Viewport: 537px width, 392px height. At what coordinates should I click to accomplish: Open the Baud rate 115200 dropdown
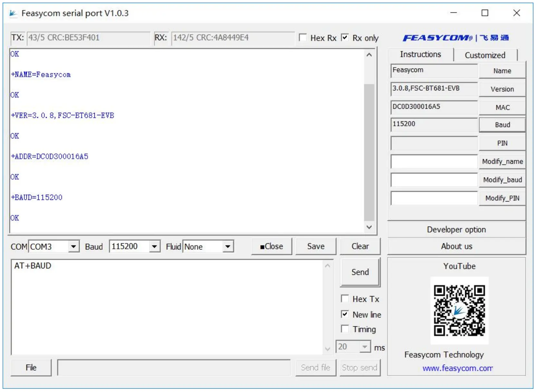155,246
